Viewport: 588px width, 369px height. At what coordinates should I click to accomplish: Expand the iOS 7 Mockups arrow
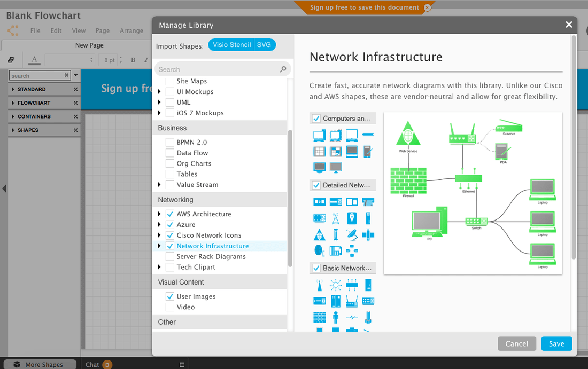(159, 113)
